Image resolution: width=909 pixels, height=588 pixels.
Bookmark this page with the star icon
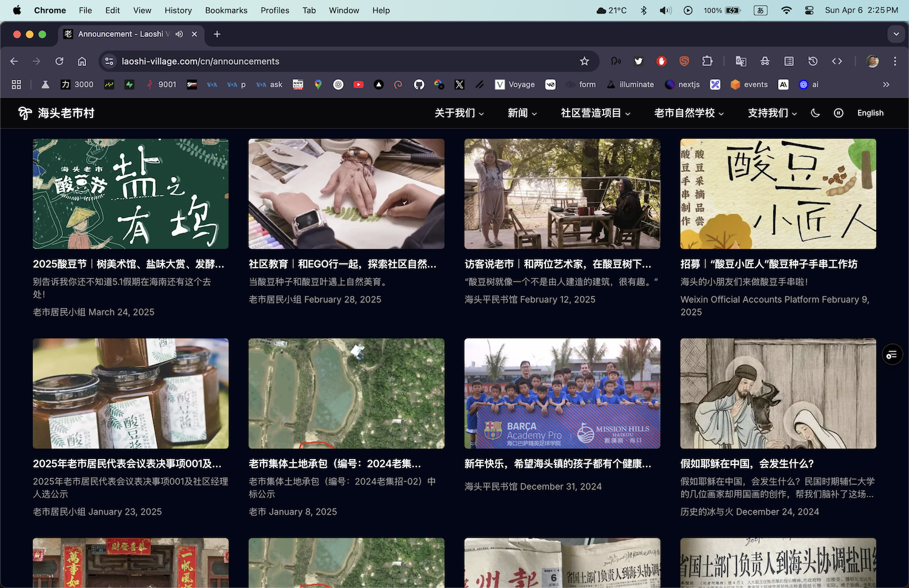coord(584,61)
